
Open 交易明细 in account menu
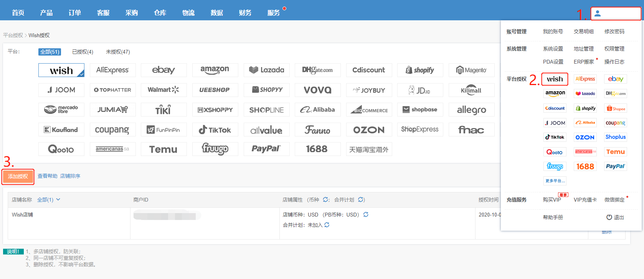(x=584, y=31)
